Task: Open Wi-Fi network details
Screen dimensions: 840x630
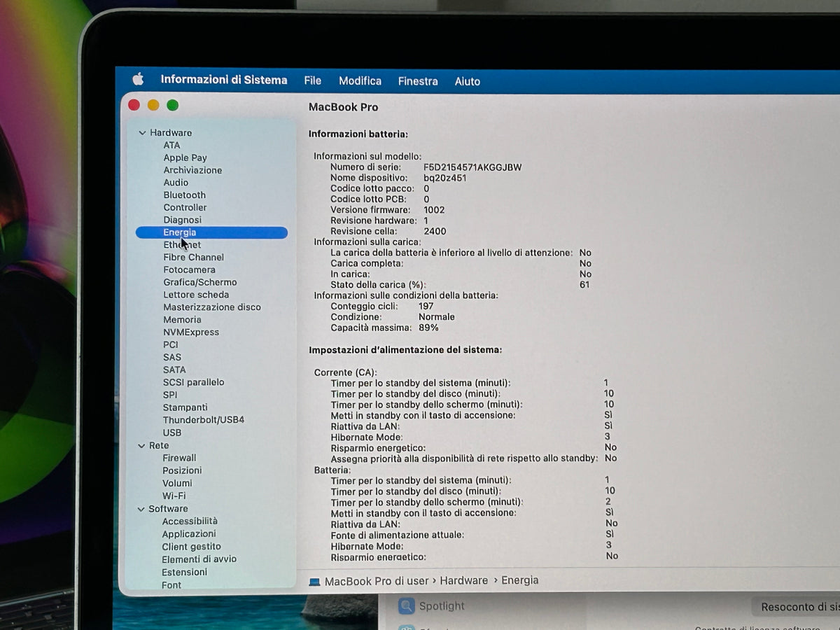Action: [x=174, y=496]
